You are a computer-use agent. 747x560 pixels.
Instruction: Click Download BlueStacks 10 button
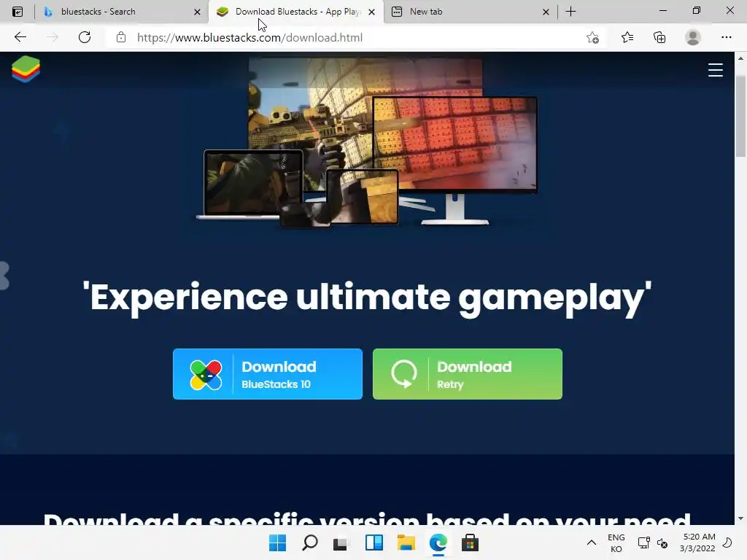(267, 374)
